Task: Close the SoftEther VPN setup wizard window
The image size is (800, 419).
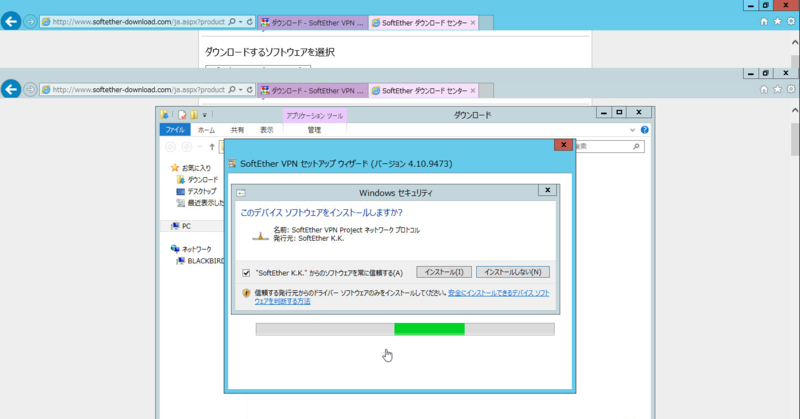Action: point(563,145)
